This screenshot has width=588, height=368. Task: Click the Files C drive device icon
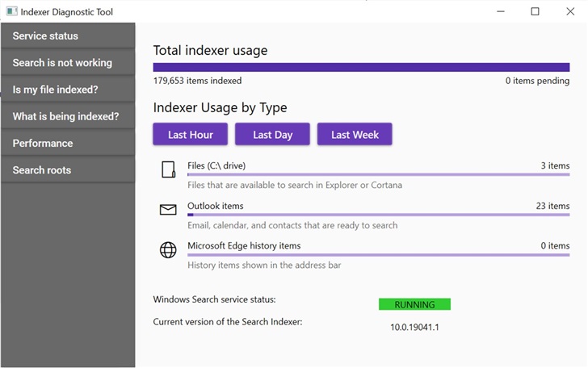click(x=168, y=169)
